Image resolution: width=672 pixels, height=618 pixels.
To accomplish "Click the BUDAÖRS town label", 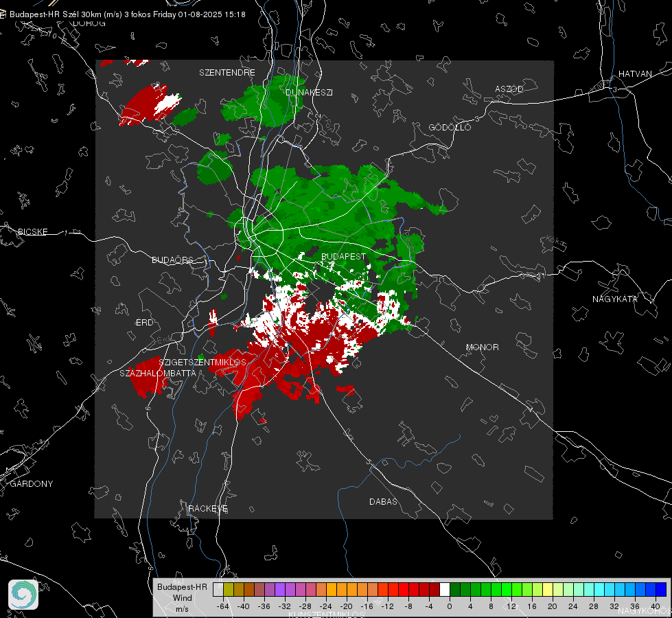I will coord(173,260).
